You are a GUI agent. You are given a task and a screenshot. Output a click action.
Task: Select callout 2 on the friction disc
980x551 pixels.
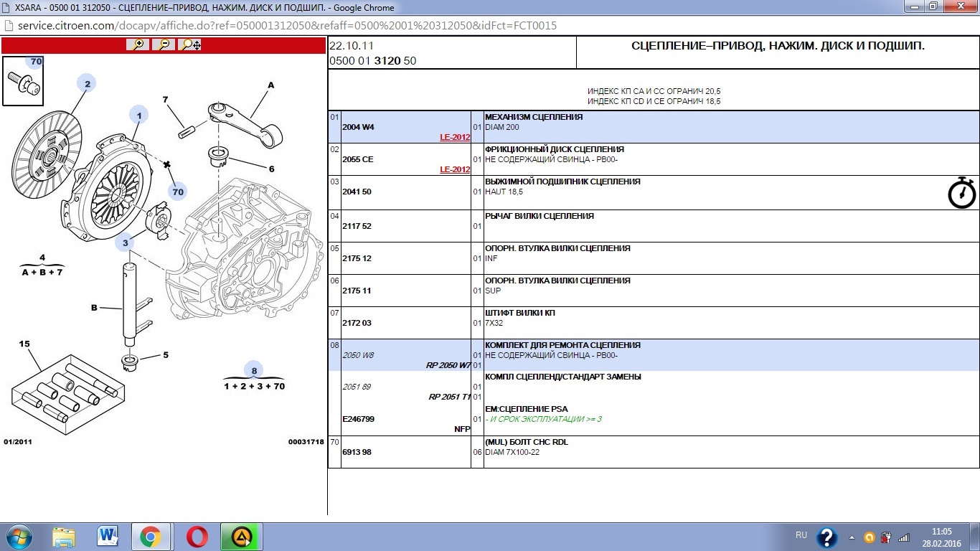[87, 84]
